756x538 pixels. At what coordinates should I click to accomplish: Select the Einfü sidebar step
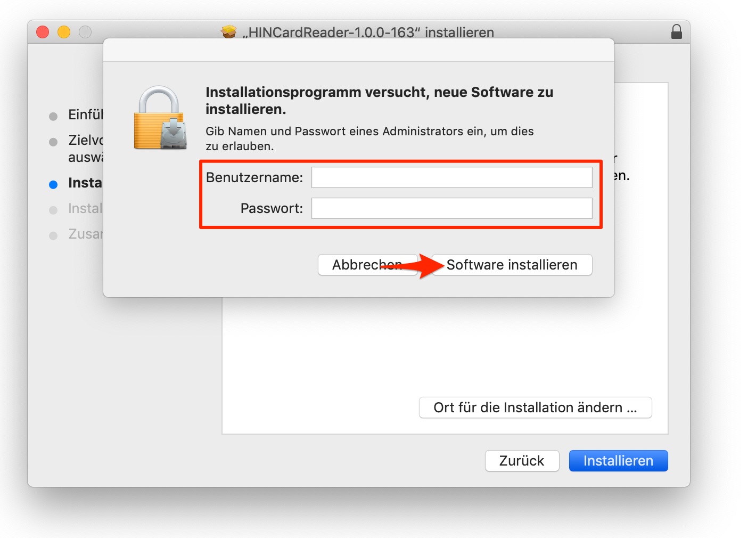click(85, 115)
